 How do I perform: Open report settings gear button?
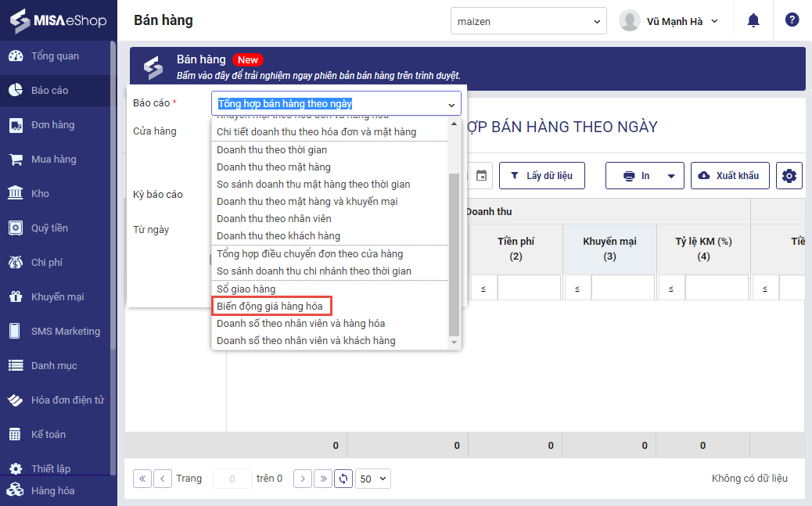coord(789,175)
